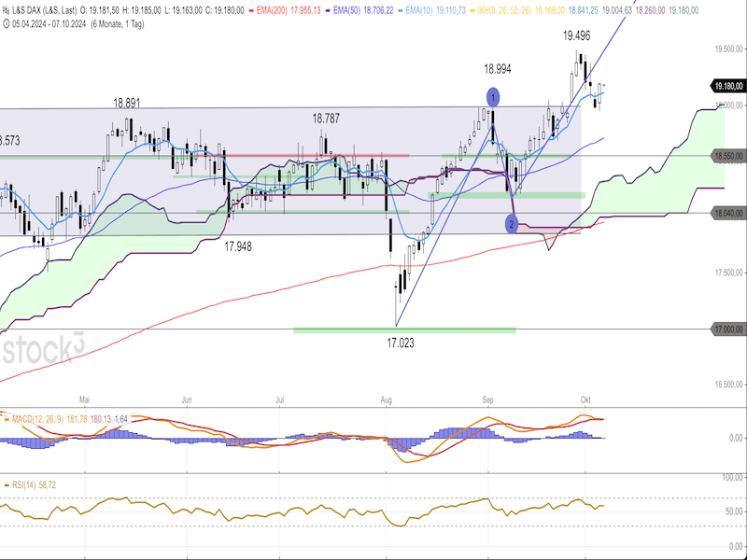Click the EMA(10) legend label
Image resolution: width=747 pixels, height=560 pixels.
point(418,10)
